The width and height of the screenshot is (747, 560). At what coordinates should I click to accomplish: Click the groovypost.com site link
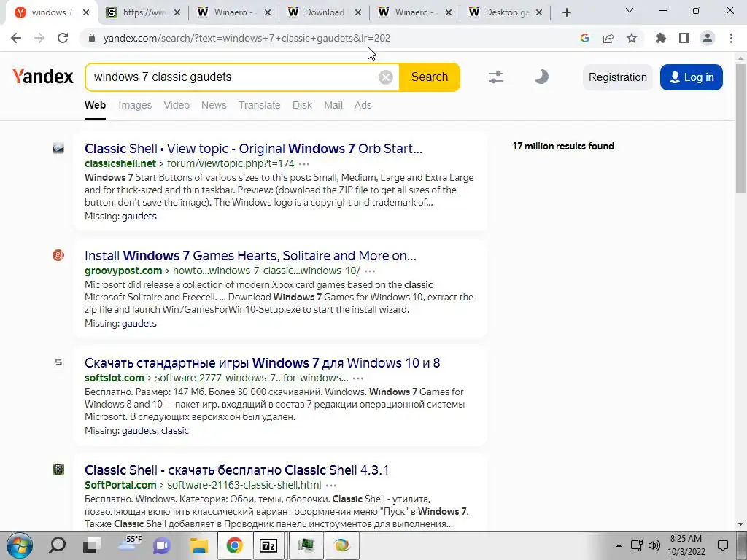(123, 271)
